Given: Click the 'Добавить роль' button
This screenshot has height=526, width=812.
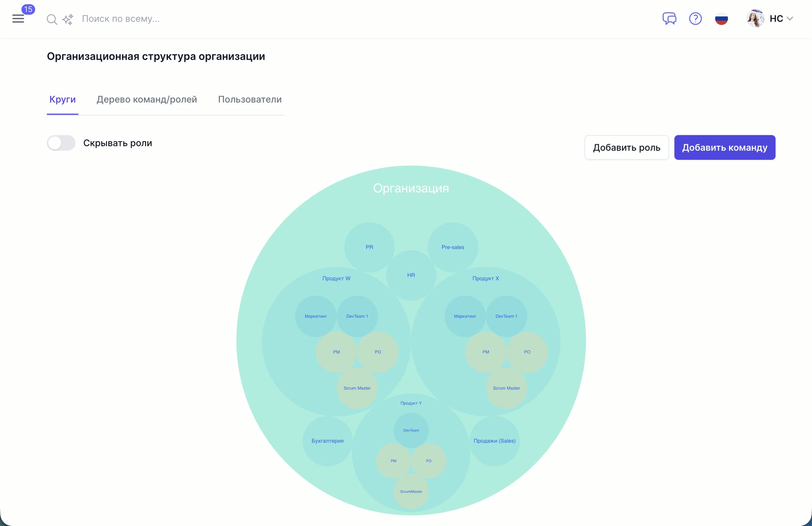Looking at the screenshot, I should tap(626, 148).
